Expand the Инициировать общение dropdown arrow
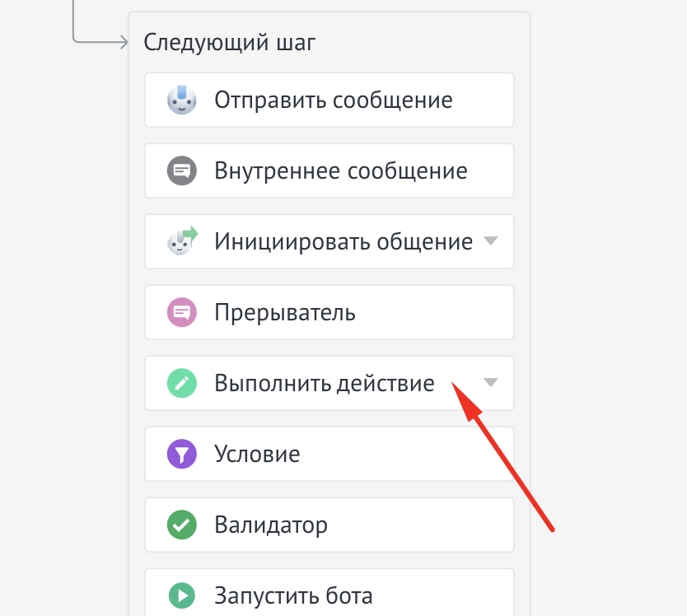The image size is (687, 616). (490, 241)
